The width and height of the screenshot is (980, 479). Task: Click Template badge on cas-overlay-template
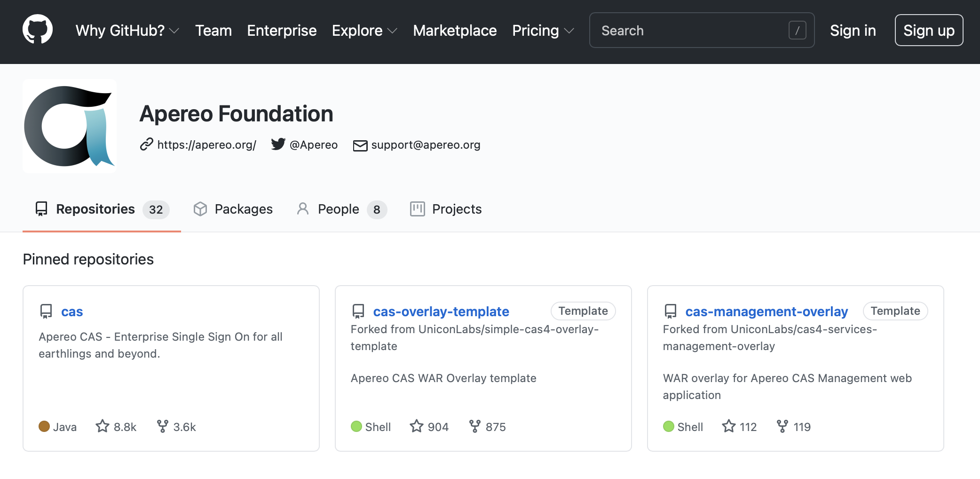coord(583,311)
